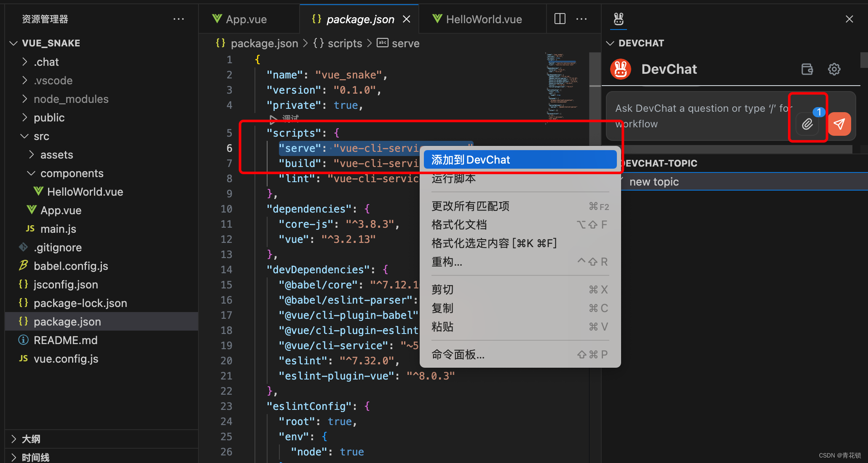
Task: Choose 添加到 DevChat from context menu
Action: pyautogui.click(x=520, y=160)
